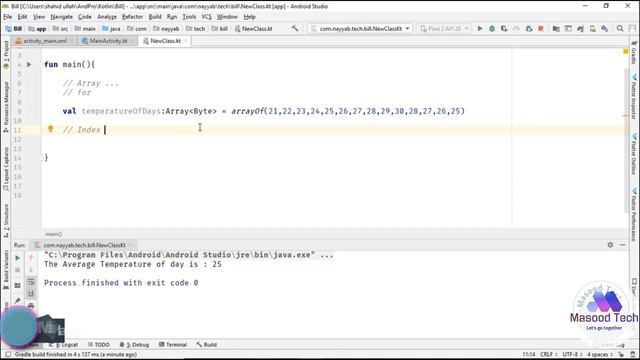Open the VCS menu
640x360 pixels.
(207, 17)
